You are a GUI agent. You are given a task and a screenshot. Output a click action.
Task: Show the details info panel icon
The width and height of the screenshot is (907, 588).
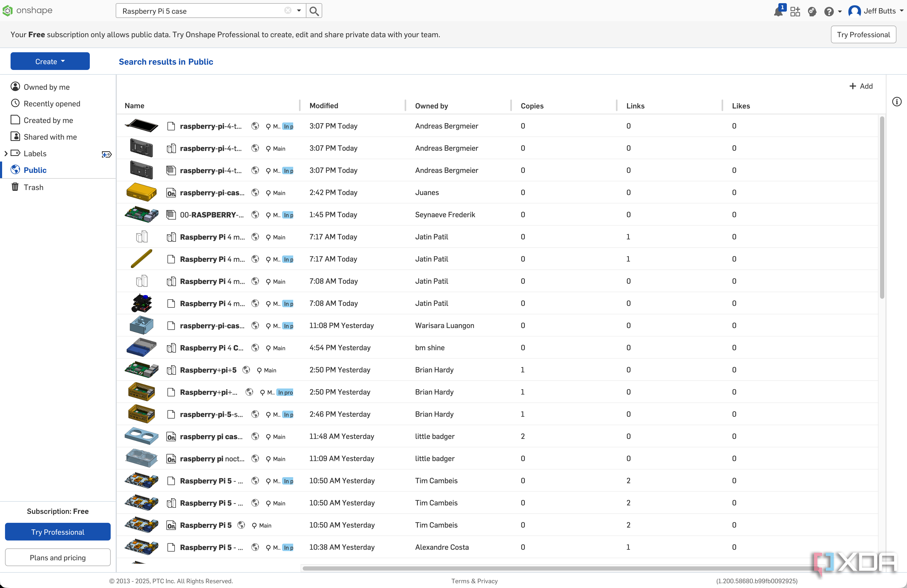[x=897, y=102]
